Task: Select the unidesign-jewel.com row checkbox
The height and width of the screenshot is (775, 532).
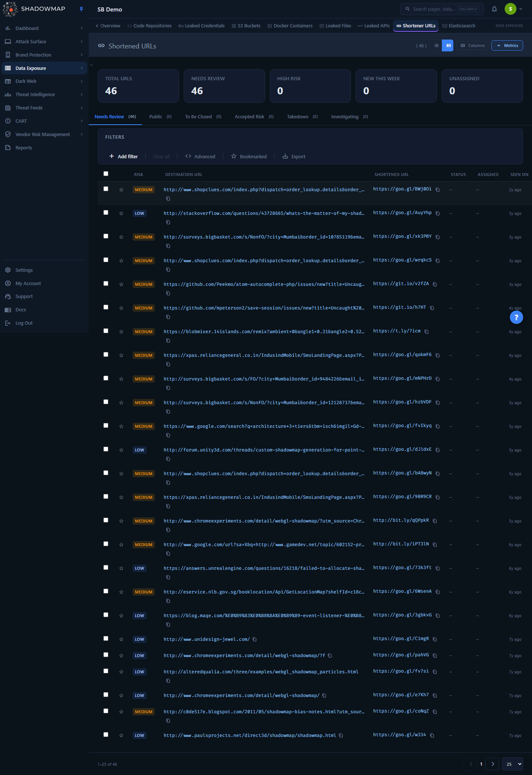Action: point(106,639)
